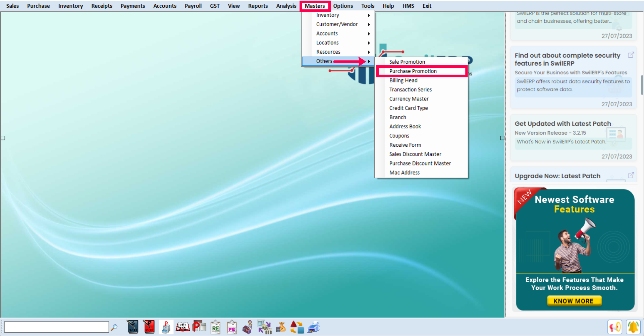Viewport: 644px width, 336px height.
Task: Click the news panel vertical scrollbar
Action: pyautogui.click(x=642, y=85)
